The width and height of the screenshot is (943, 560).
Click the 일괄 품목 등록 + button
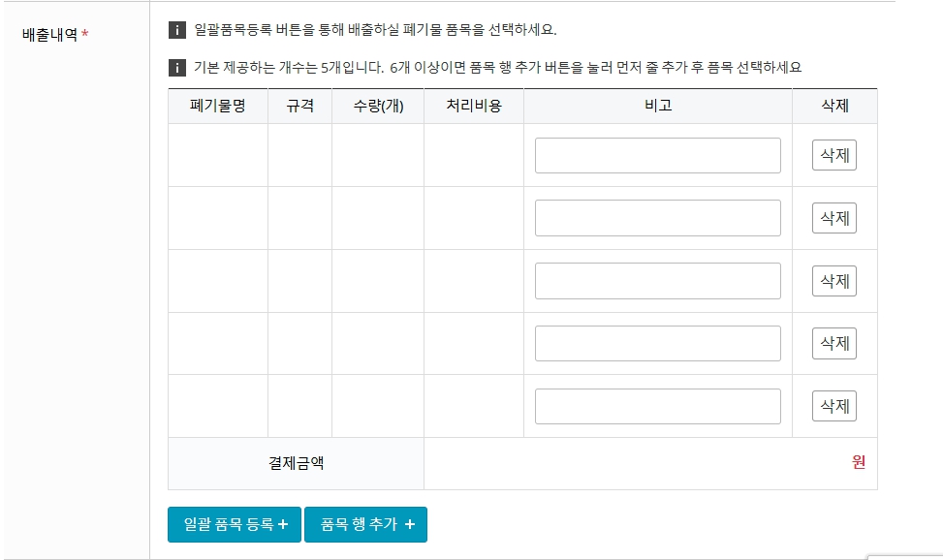tap(235, 524)
